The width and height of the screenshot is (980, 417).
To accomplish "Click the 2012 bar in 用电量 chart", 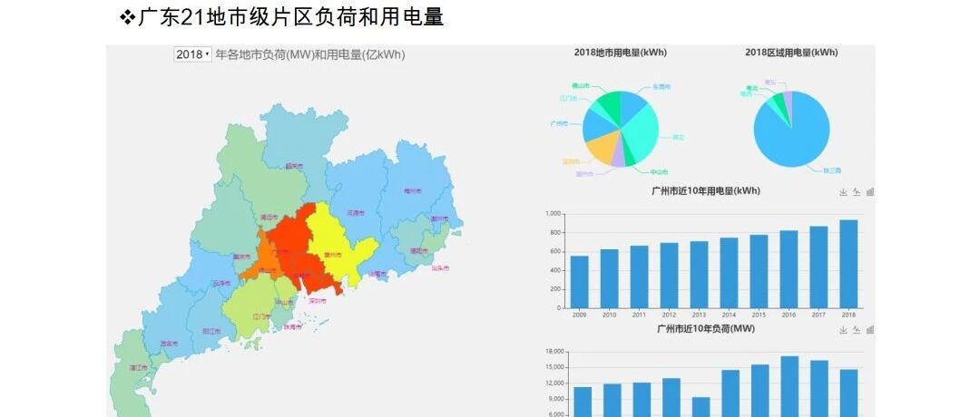I will tap(669, 276).
